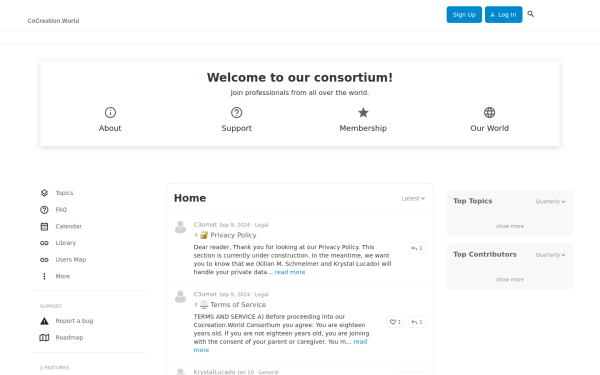Open the Latest sort dropdown
The width and height of the screenshot is (600, 375).
tap(413, 199)
